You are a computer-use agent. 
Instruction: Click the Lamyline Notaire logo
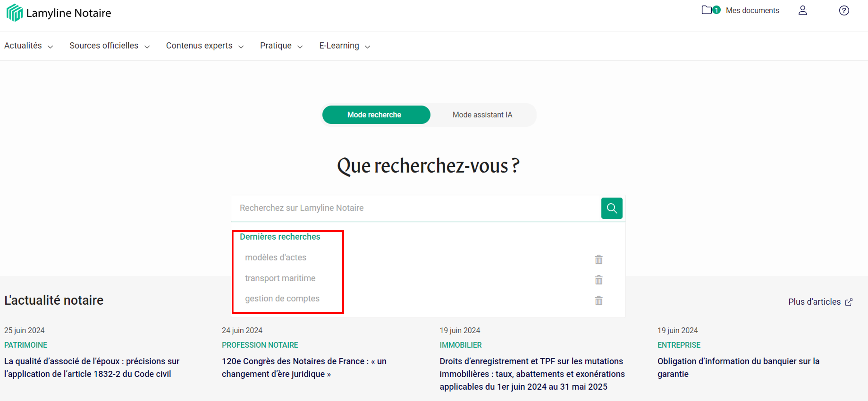[58, 12]
